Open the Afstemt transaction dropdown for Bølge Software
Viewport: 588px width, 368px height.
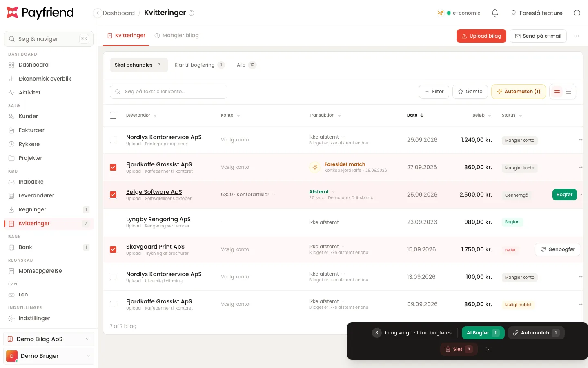(x=322, y=192)
